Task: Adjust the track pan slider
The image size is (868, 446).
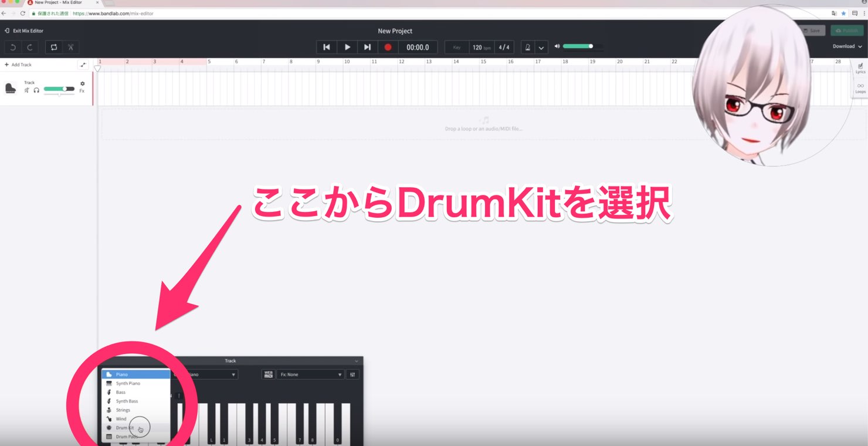Action: (x=59, y=94)
